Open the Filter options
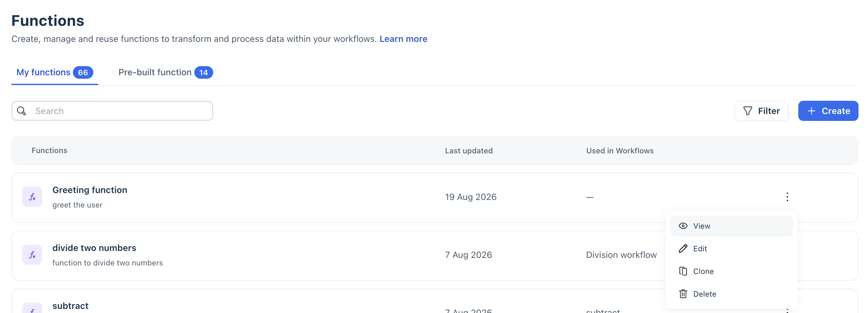The width and height of the screenshot is (868, 313). point(761,111)
